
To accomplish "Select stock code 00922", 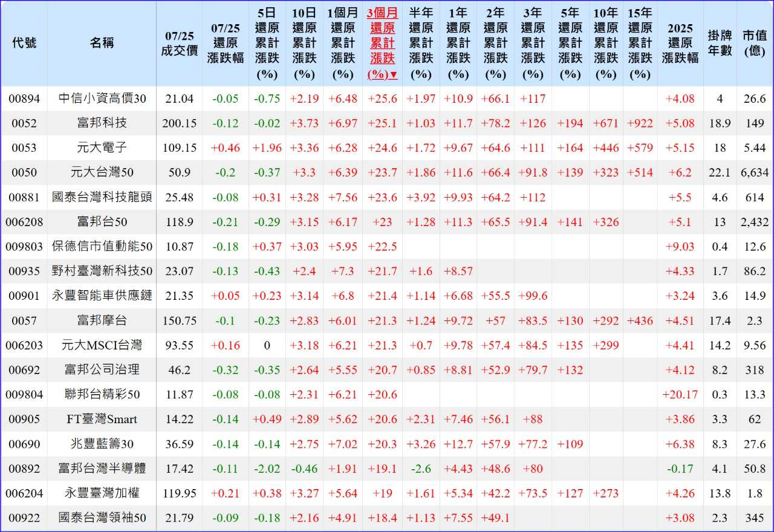I will click(24, 519).
